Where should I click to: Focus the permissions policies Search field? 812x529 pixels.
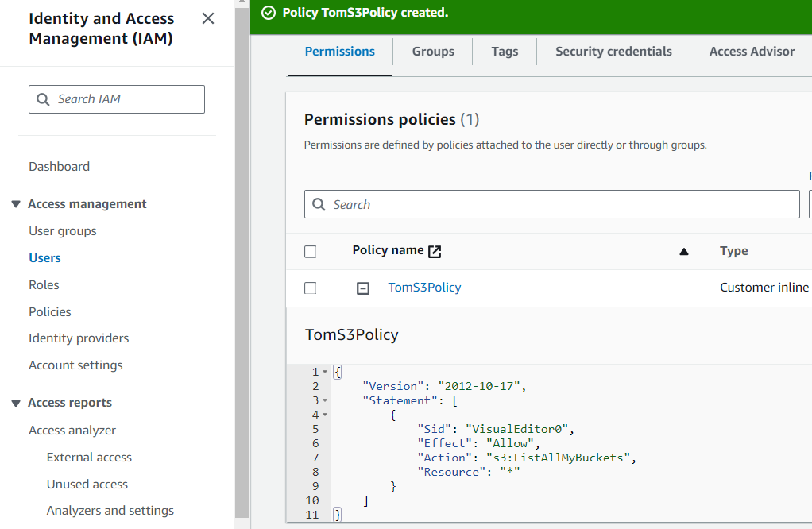[552, 204]
